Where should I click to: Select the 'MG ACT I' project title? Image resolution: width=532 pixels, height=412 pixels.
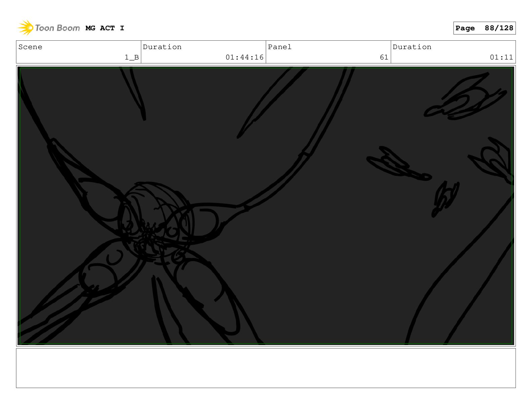pos(105,28)
